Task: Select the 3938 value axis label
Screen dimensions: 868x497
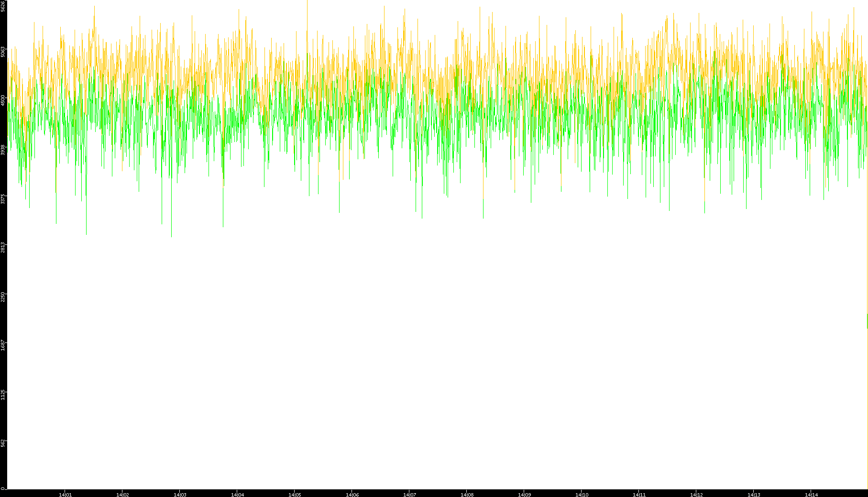Action: pos(3,150)
